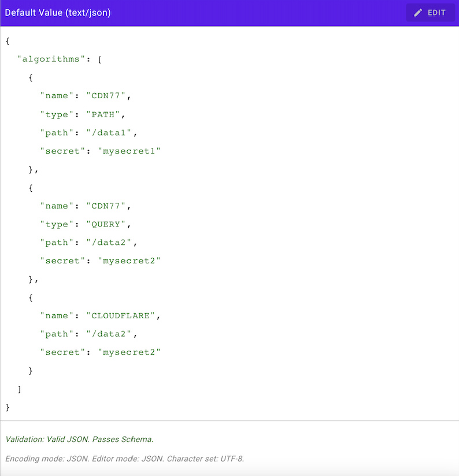Image resolution: width=459 pixels, height=476 pixels.
Task: Click the "/data1" path value
Action: tap(109, 133)
